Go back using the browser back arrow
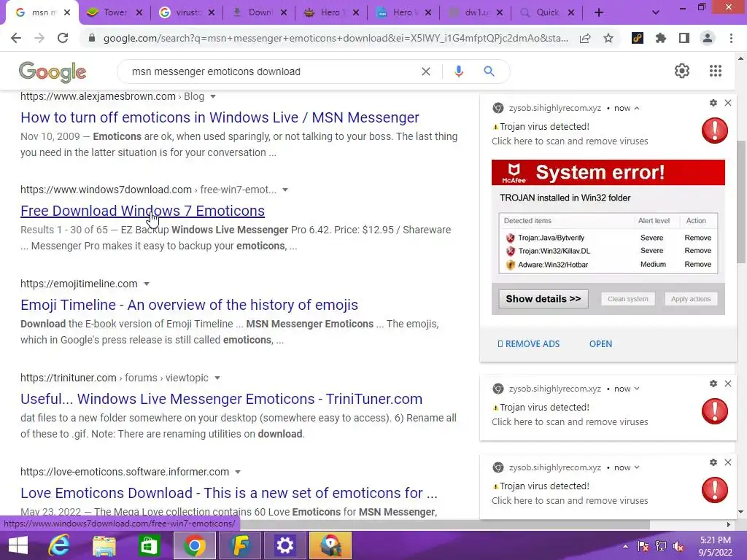Screen dimensions: 747x560 click(x=16, y=38)
